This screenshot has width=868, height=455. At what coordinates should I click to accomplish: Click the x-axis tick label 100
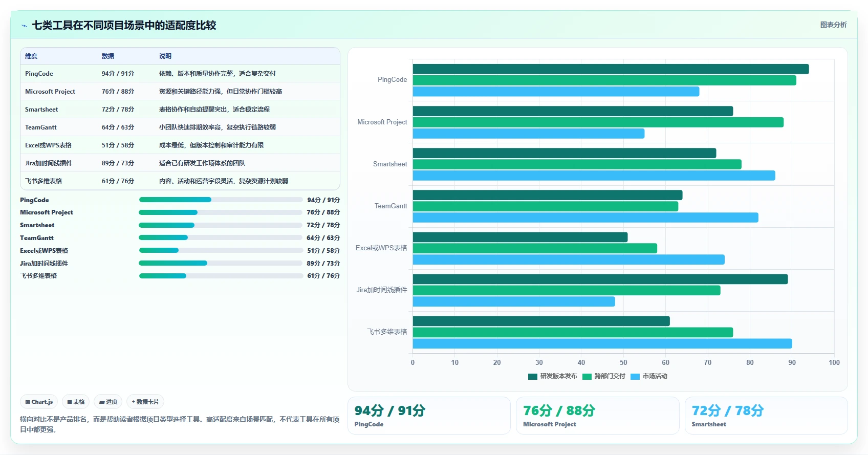click(x=834, y=362)
